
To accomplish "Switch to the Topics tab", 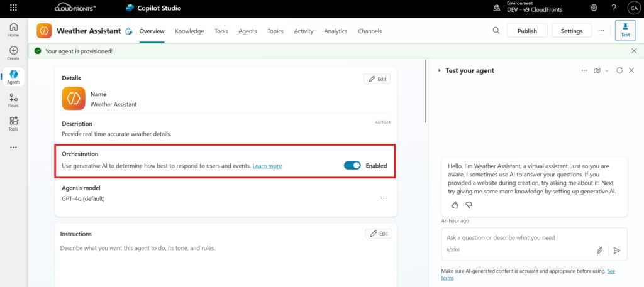I will 275,31.
